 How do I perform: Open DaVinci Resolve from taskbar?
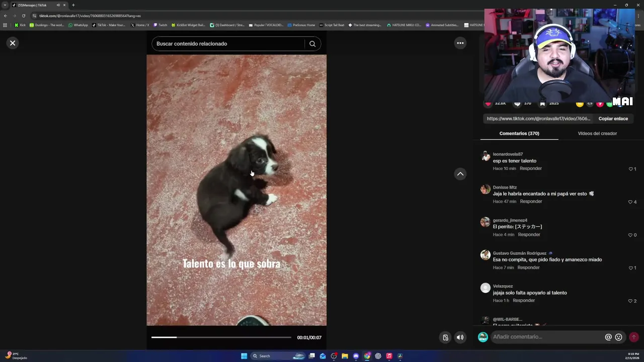(400, 356)
